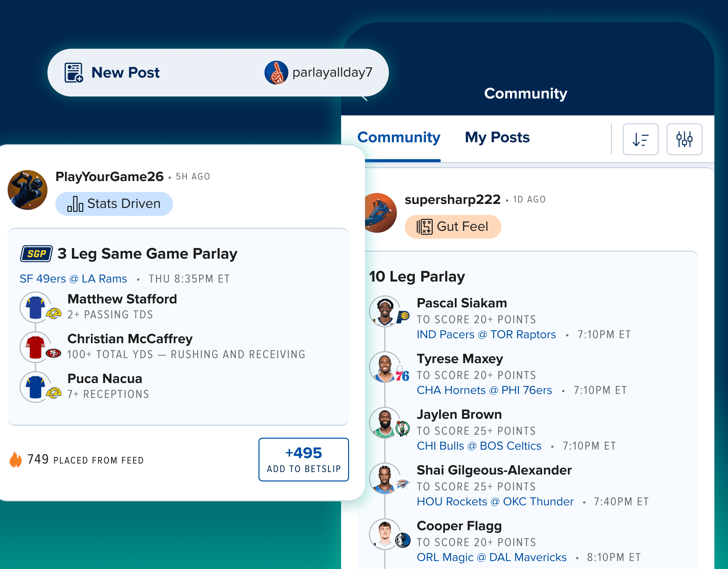Click the SGP badge icon
The width and height of the screenshot is (728, 569).
37,254
